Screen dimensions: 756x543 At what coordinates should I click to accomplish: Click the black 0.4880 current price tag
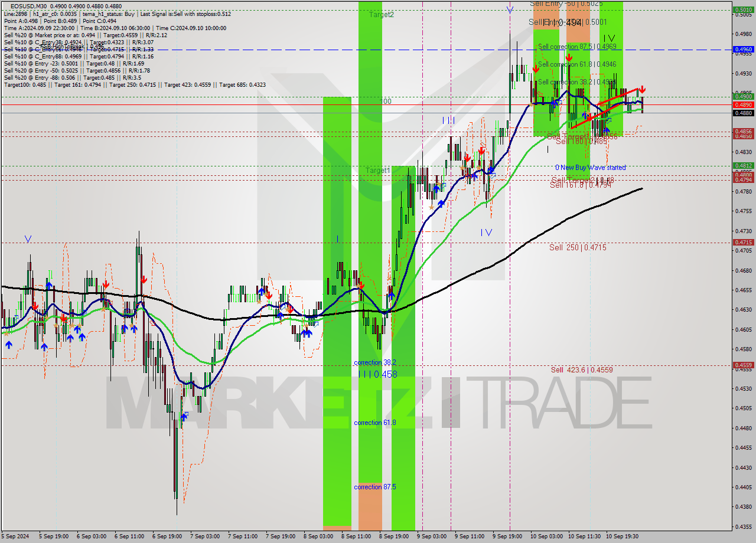point(743,113)
